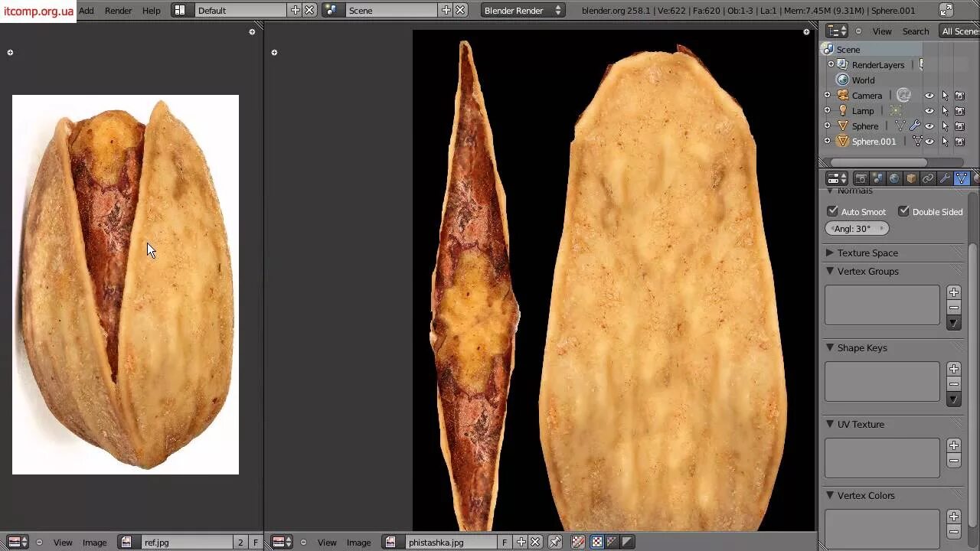The width and height of the screenshot is (980, 551).
Task: Expand the RenderLayers tree item
Action: [x=831, y=64]
